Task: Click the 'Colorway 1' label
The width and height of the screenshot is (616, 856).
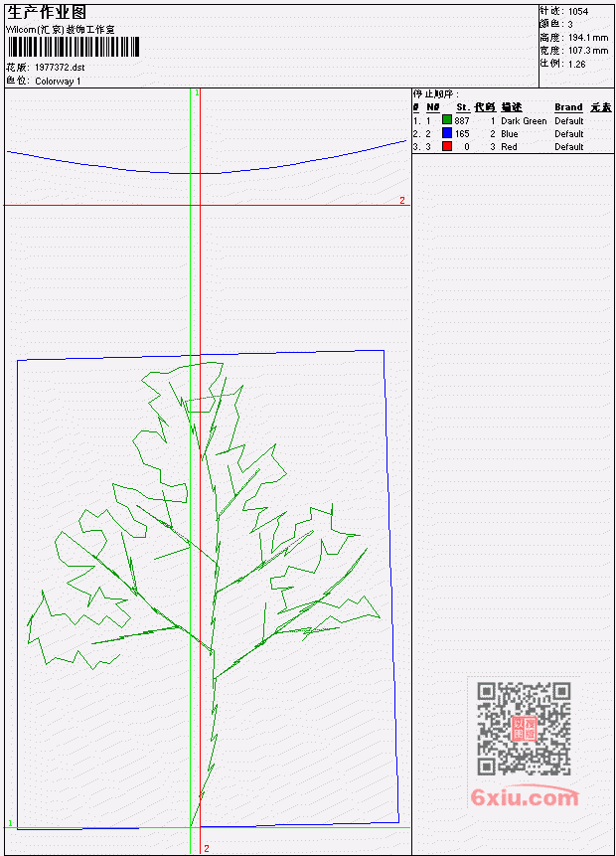Action: pos(58,82)
